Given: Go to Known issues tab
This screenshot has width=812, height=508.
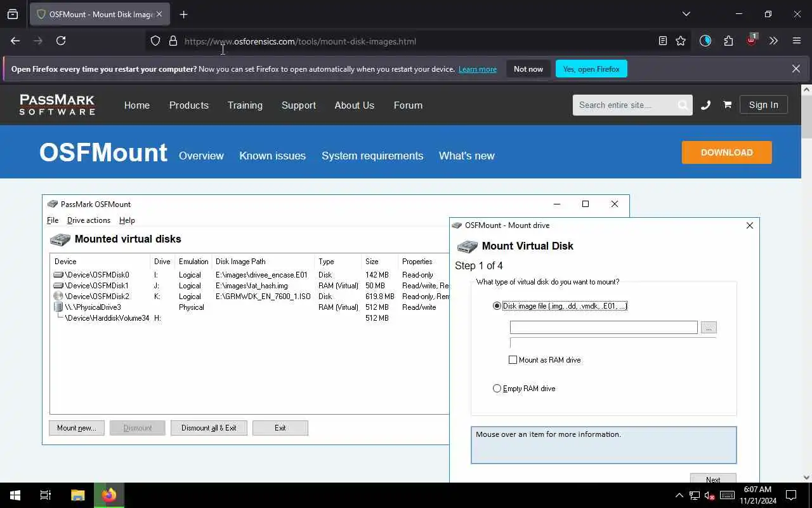Looking at the screenshot, I should click(272, 156).
